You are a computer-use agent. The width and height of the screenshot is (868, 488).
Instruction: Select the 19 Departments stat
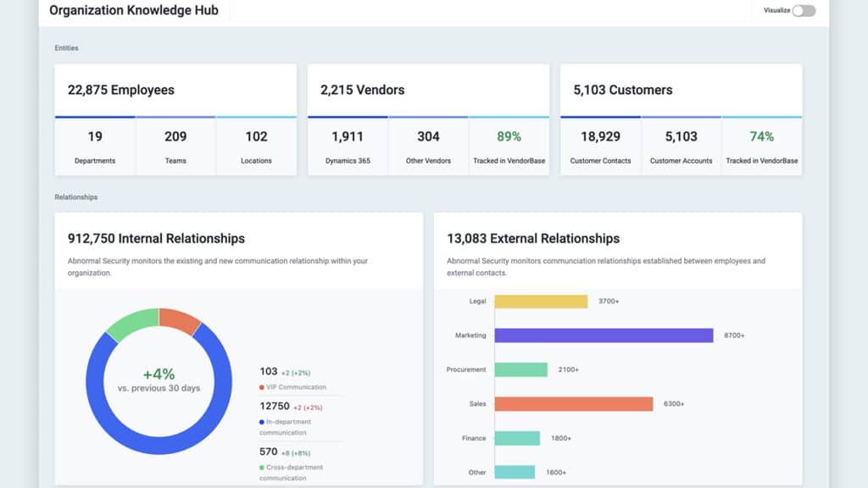95,147
